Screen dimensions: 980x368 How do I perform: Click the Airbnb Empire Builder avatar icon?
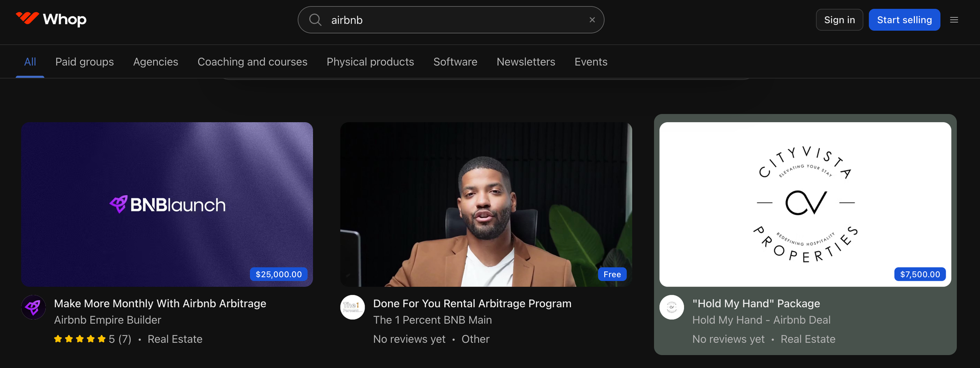coord(33,307)
